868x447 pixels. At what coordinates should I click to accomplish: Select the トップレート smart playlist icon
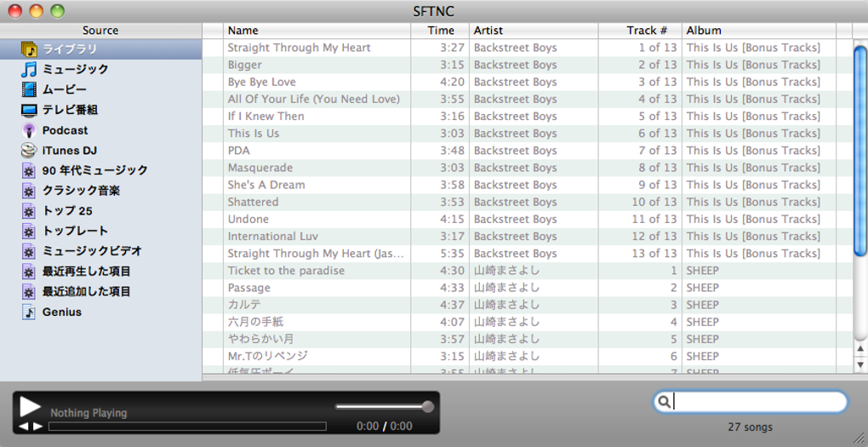tap(29, 231)
